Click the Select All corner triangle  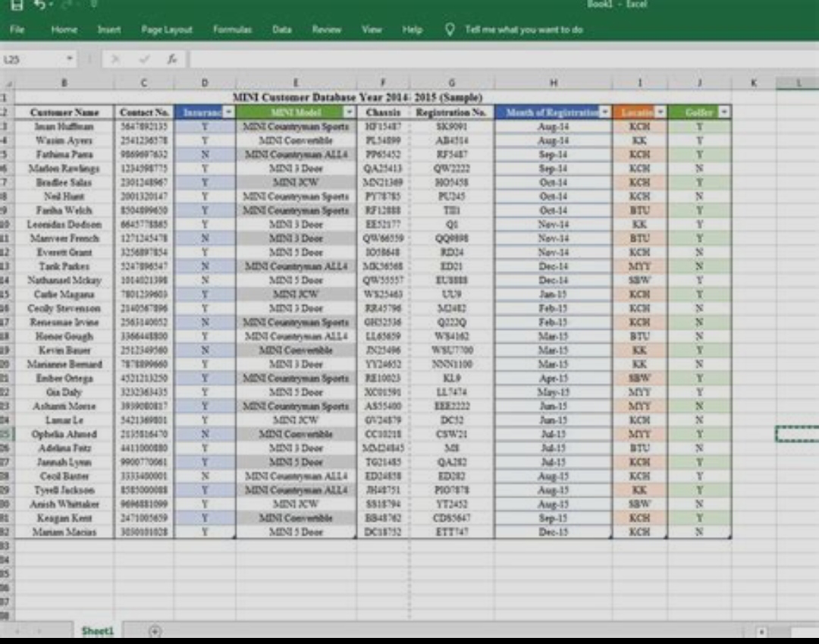coord(7,83)
